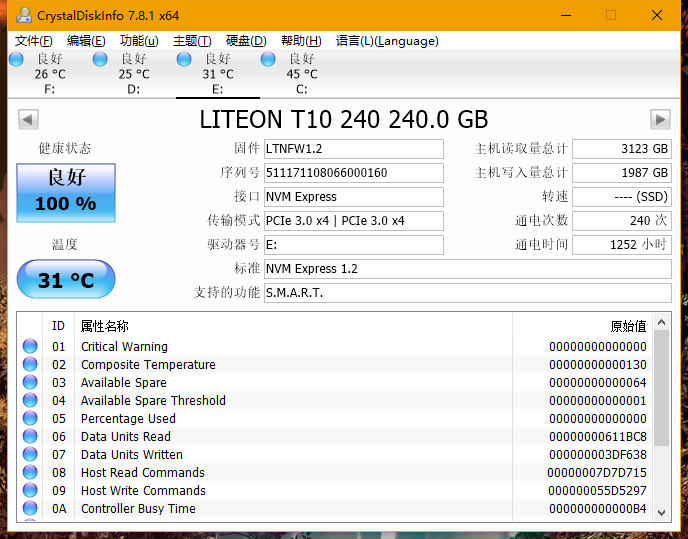Click the 属性名称 column header
This screenshot has height=539, width=688.
pyautogui.click(x=293, y=326)
